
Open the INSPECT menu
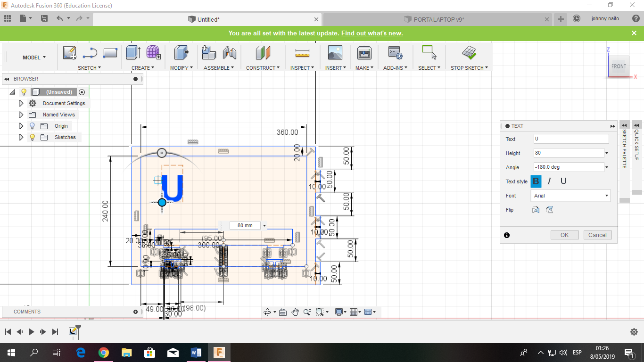tap(302, 68)
